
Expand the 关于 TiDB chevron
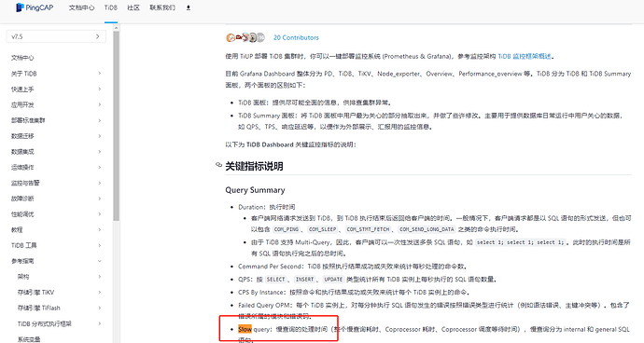pos(99,74)
